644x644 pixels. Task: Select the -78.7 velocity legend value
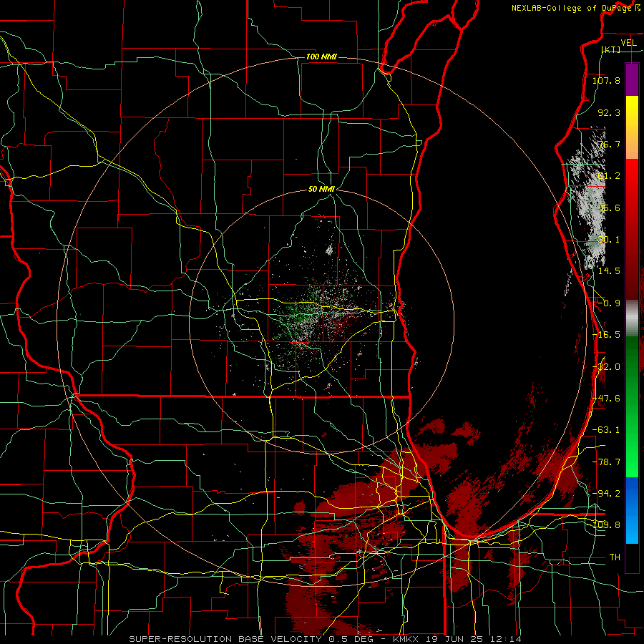coord(606,462)
